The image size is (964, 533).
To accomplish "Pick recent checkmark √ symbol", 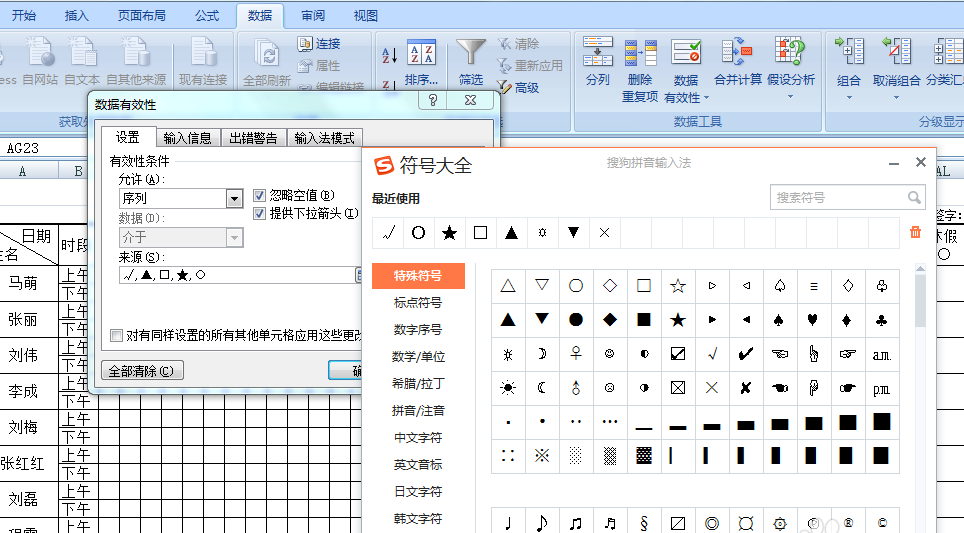I will tap(388, 232).
